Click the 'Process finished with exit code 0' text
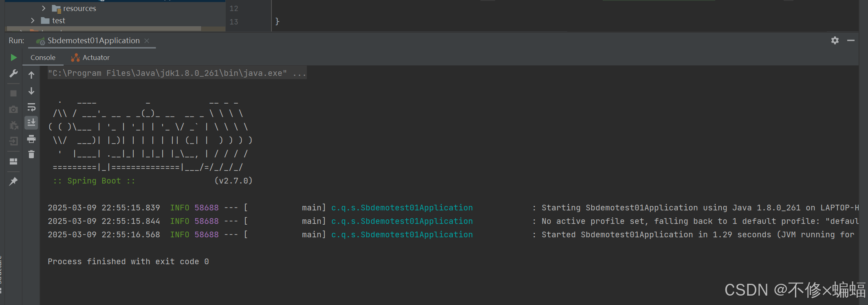The height and width of the screenshot is (305, 868). (x=128, y=262)
